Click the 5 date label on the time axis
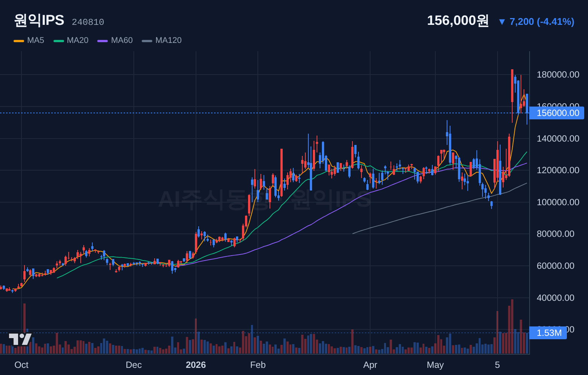 click(498, 365)
